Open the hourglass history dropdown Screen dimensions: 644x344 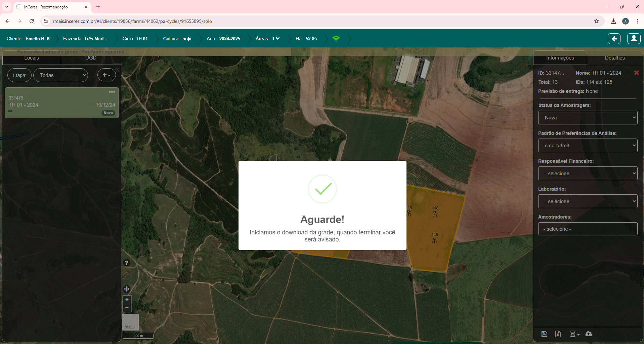pos(574,334)
